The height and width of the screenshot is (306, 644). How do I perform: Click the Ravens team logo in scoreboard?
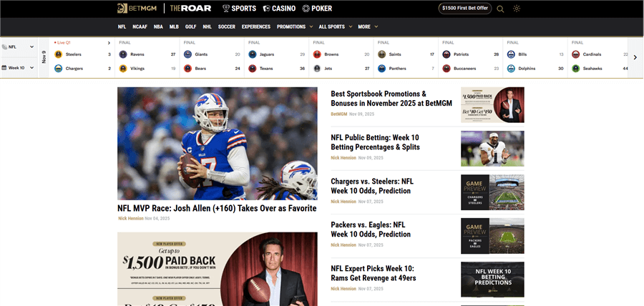click(x=123, y=54)
